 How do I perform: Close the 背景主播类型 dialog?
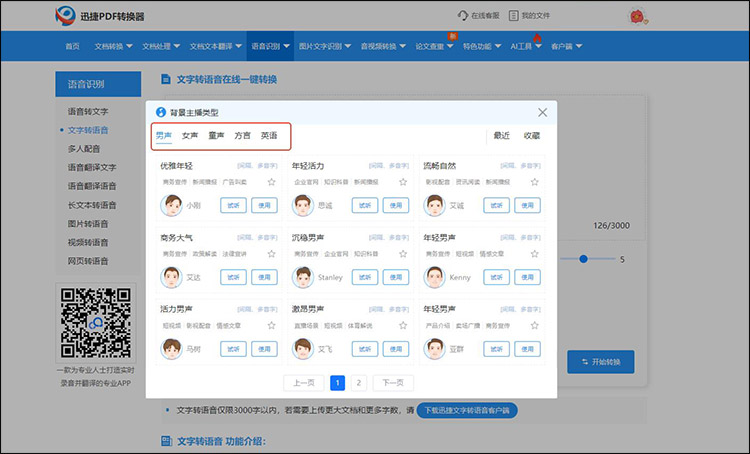coord(542,112)
